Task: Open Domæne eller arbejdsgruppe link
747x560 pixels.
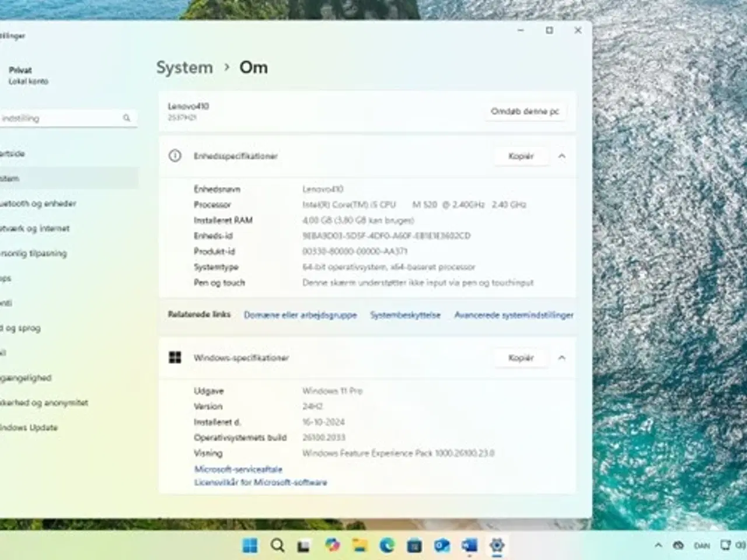Action: coord(300,315)
